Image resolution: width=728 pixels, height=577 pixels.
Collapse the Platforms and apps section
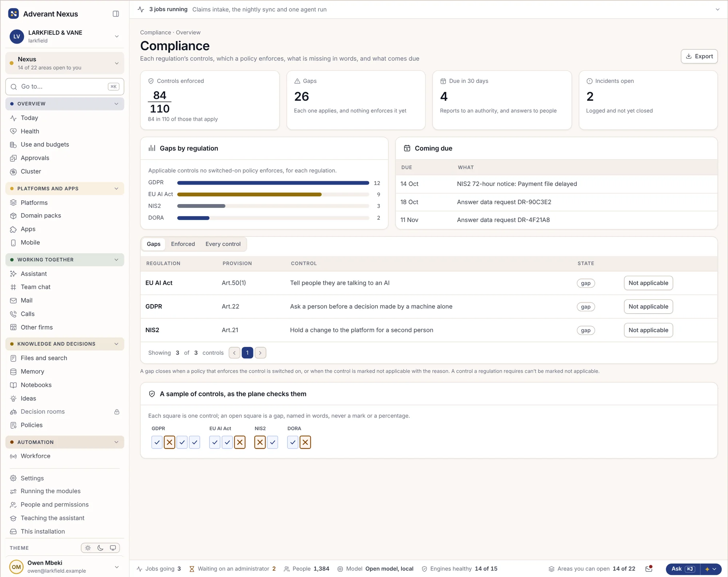click(x=65, y=188)
